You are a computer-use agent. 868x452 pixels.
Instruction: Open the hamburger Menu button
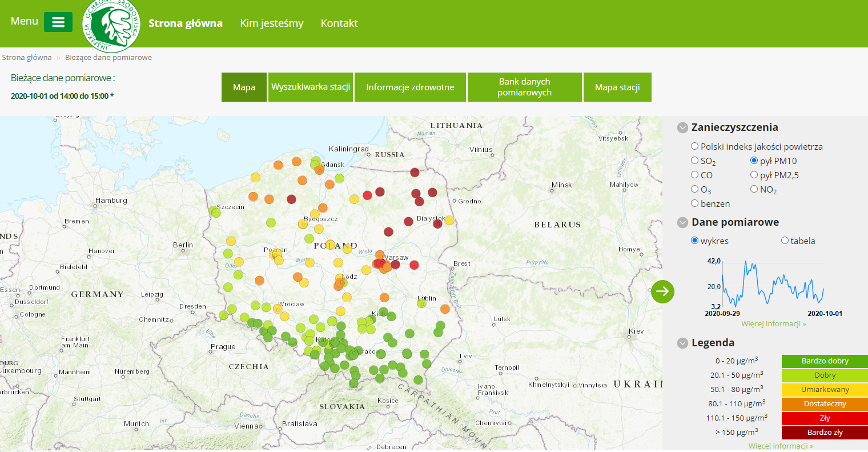pyautogui.click(x=58, y=22)
